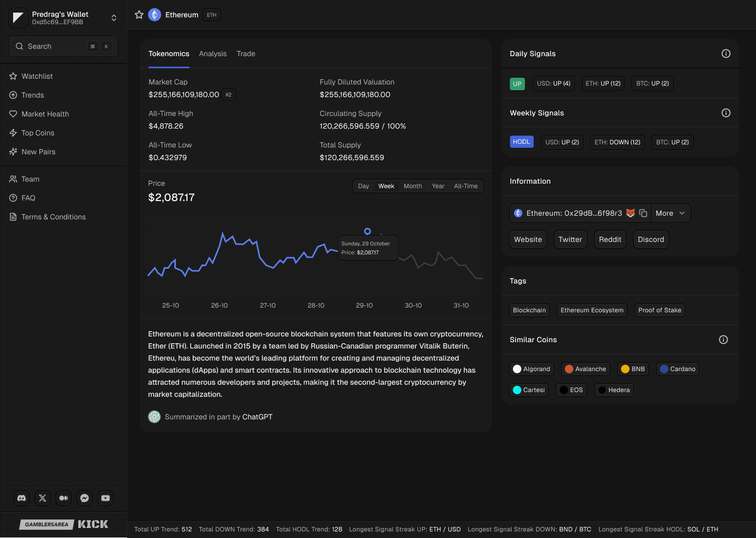
Task: Expand the Predrag's Wallet switcher
Action: pos(114,18)
